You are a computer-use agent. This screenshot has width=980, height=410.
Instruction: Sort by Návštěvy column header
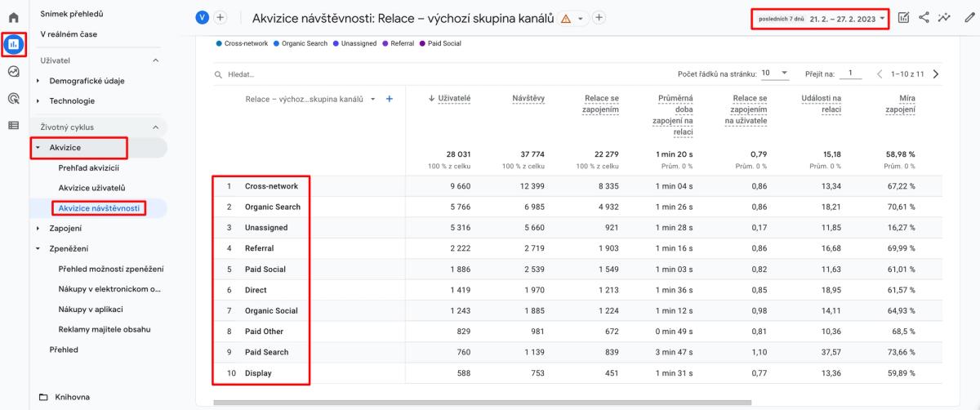[x=528, y=99]
